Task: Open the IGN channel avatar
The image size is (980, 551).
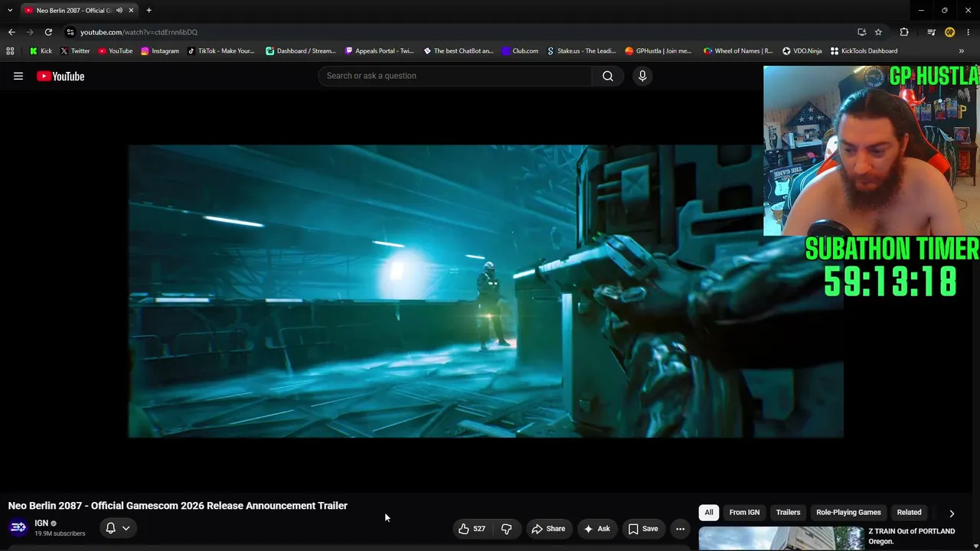Action: coord(18,528)
